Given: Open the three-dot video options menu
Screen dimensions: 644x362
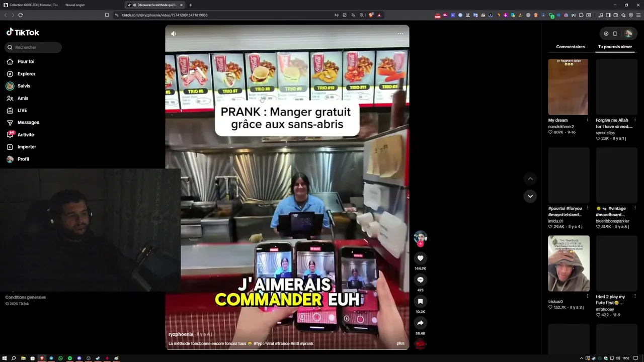Looking at the screenshot, I should [400, 34].
